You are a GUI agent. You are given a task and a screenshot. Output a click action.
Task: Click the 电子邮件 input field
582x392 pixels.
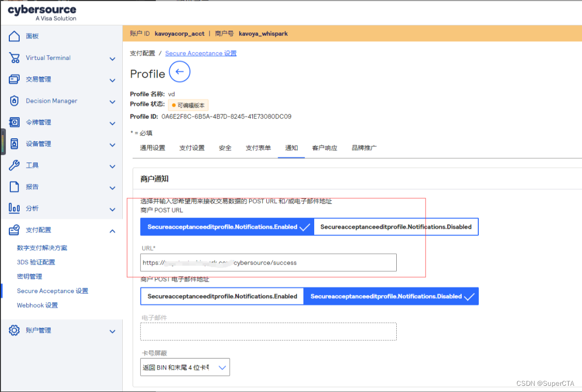click(x=268, y=332)
